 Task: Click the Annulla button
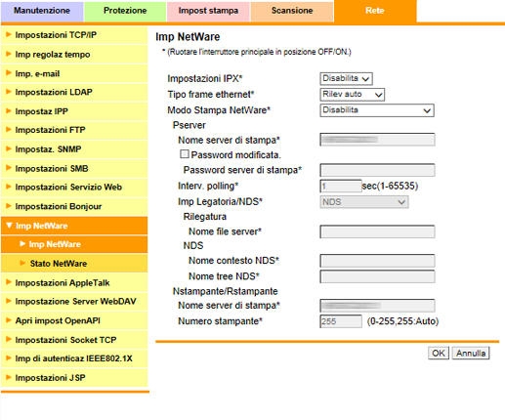pos(471,354)
